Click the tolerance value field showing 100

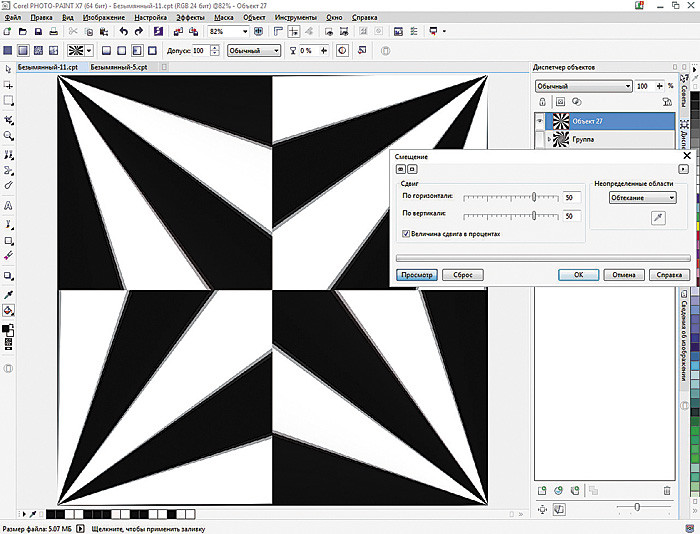201,50
